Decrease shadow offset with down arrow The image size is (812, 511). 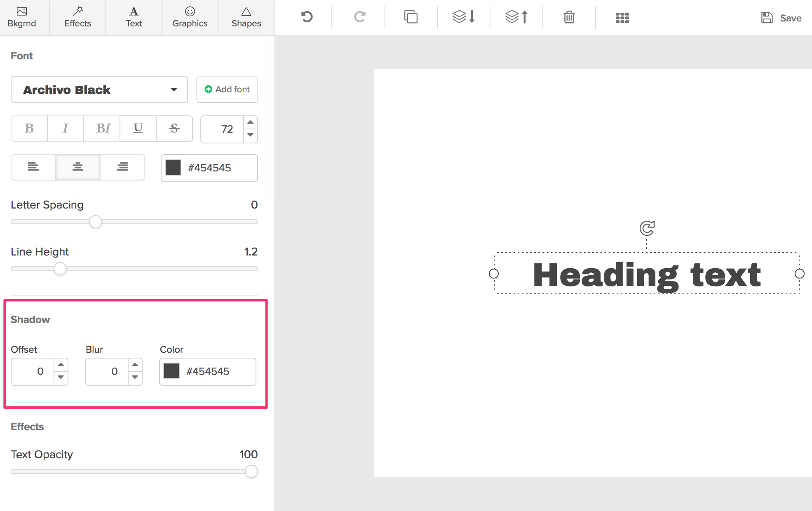click(61, 377)
